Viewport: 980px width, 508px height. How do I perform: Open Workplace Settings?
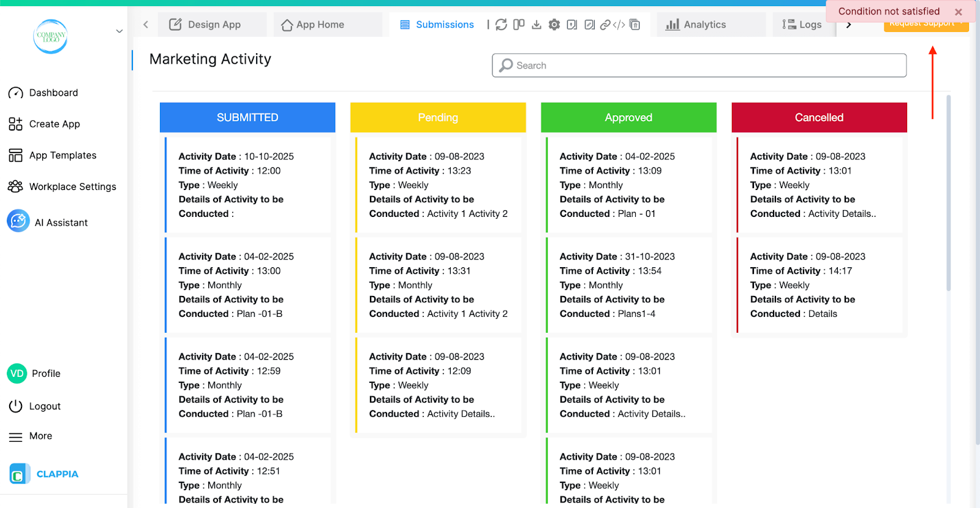click(x=62, y=186)
